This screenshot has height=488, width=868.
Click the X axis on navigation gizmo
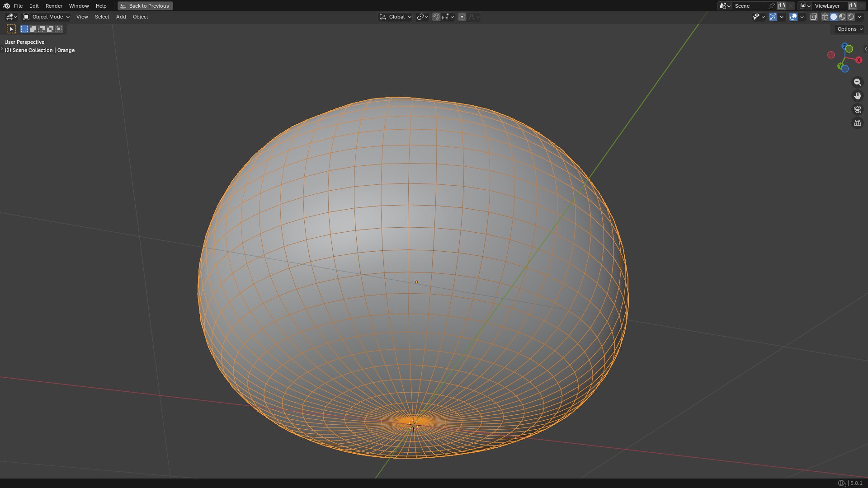tap(859, 60)
